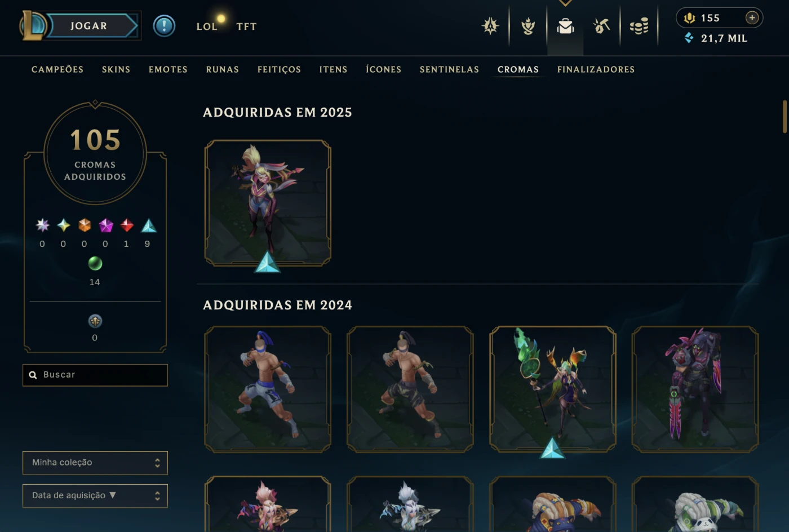Open the profile laurel icon
The height and width of the screenshot is (532, 789).
pos(528,26)
